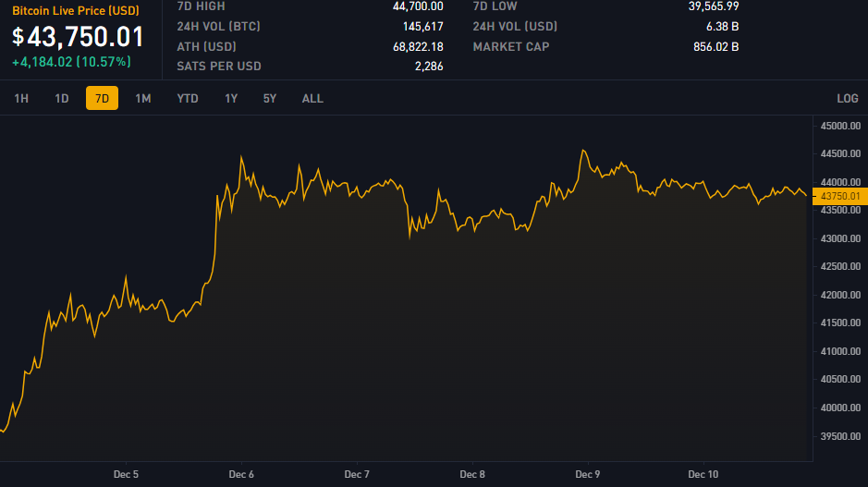Select the 1Y time range
This screenshot has width=868, height=487.
tap(231, 98)
